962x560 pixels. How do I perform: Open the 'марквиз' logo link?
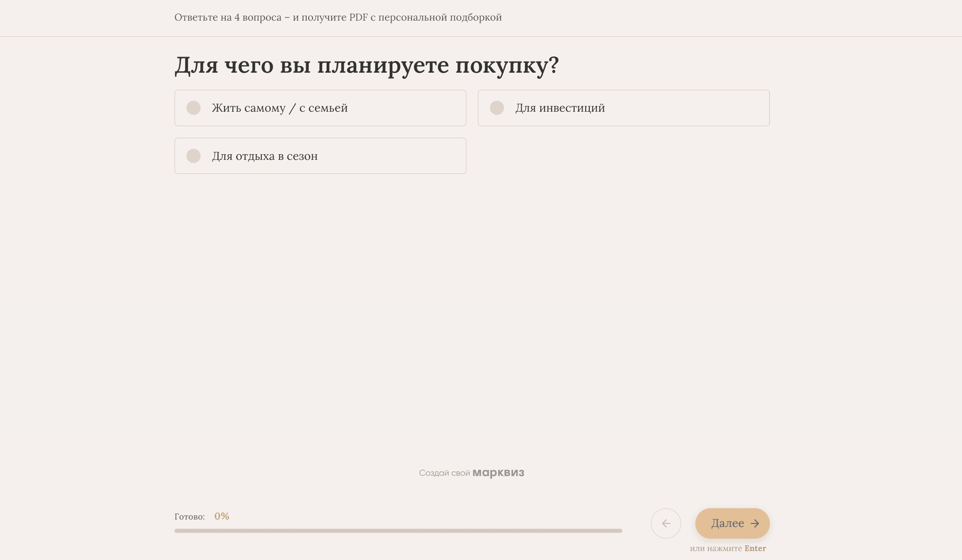tap(498, 473)
